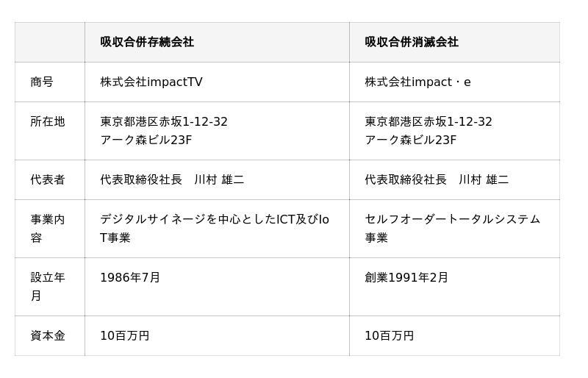588x378 pixels.
Task: Click the 創業1991年2月 cell
Action: [406, 277]
